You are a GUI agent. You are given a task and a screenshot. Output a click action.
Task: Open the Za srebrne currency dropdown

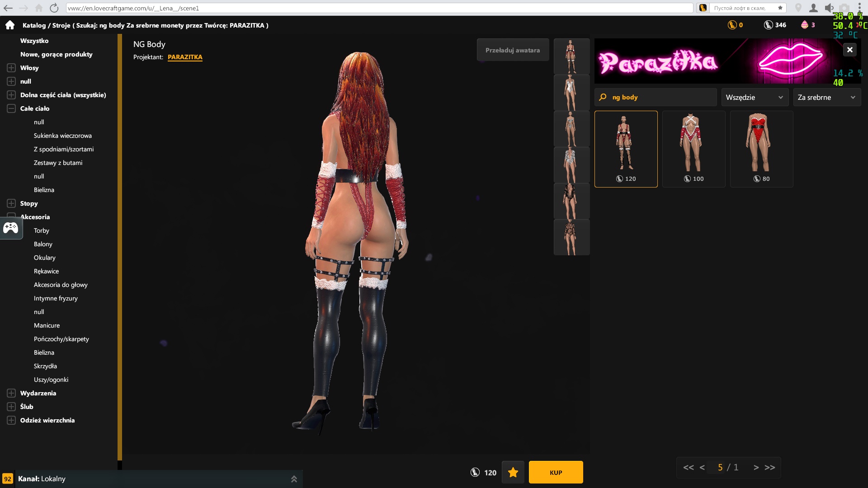click(826, 97)
